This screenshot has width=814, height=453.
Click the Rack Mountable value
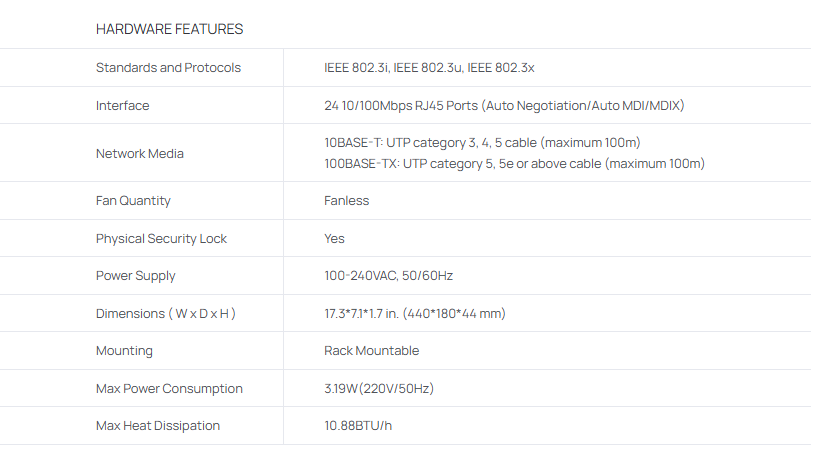click(371, 351)
